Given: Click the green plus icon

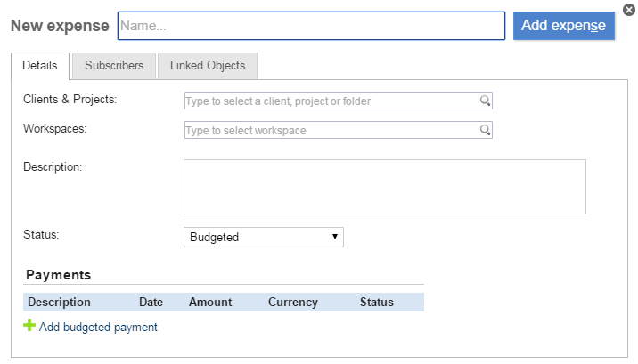Looking at the screenshot, I should tap(29, 327).
